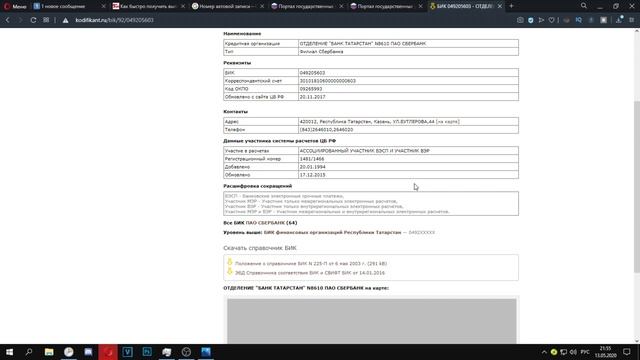Close the 'Номер актовой записи' tab
Viewport: 640px width, 360px height.
click(262, 6)
